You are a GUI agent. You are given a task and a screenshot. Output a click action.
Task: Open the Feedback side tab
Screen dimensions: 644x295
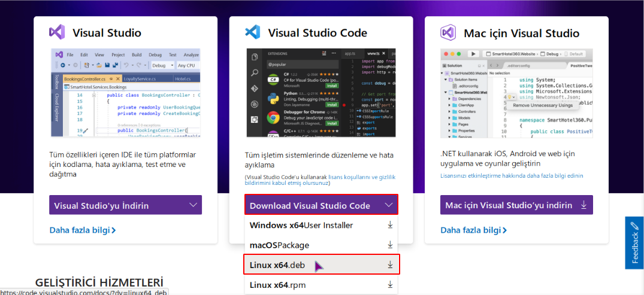coord(634,243)
